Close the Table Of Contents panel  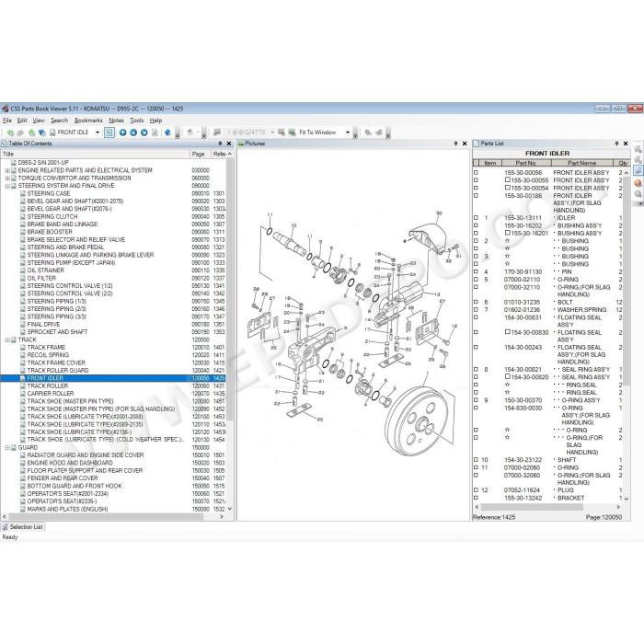pos(229,144)
